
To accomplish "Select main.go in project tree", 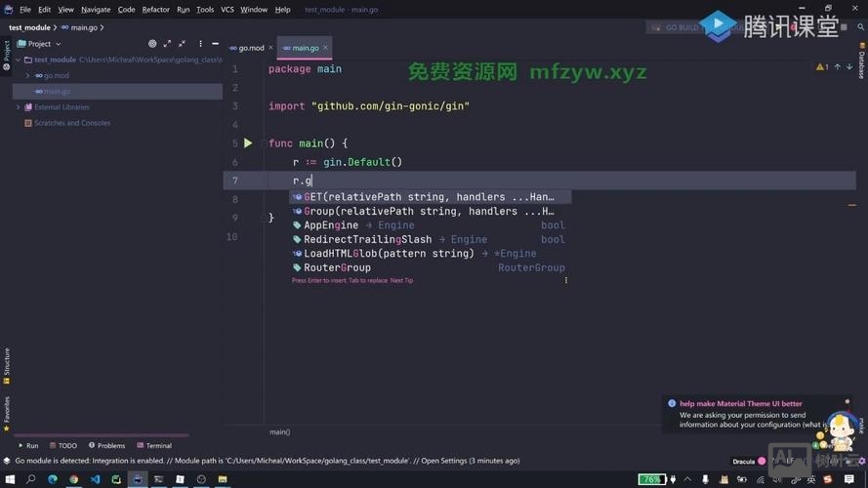I will [x=117, y=92].
